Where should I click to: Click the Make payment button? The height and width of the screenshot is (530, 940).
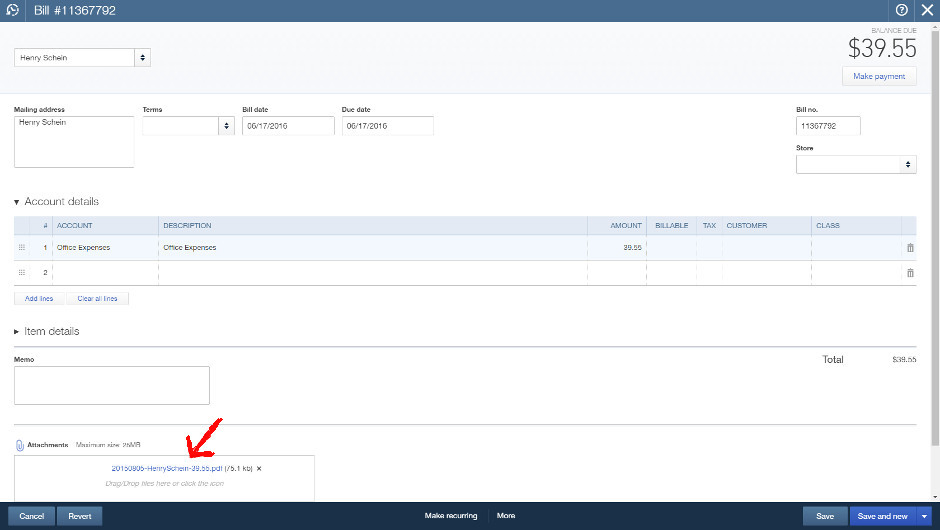(x=879, y=76)
